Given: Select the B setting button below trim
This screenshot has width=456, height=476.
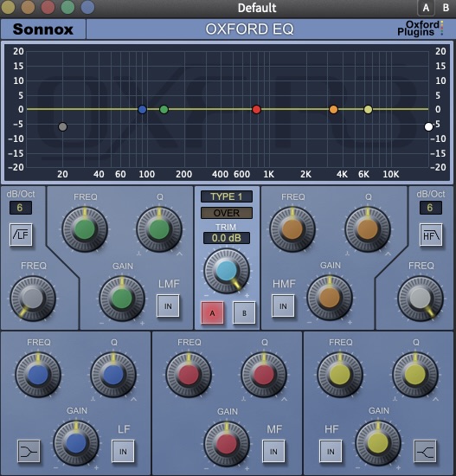Looking at the screenshot, I should pos(244,312).
